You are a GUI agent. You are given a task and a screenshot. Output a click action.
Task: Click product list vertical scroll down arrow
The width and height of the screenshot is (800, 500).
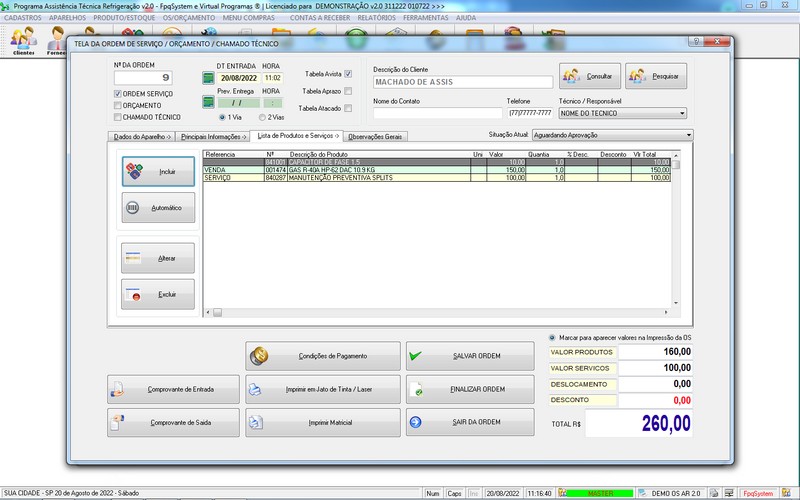coord(676,303)
